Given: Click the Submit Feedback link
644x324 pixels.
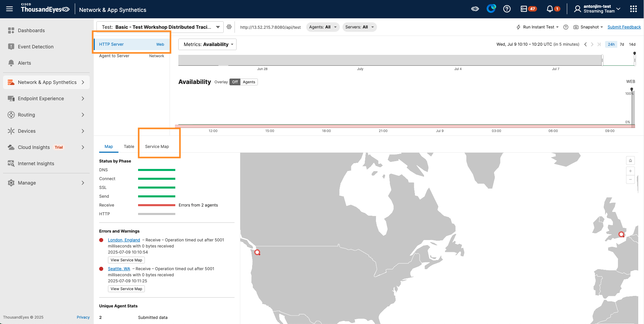Looking at the screenshot, I should pyautogui.click(x=624, y=27).
